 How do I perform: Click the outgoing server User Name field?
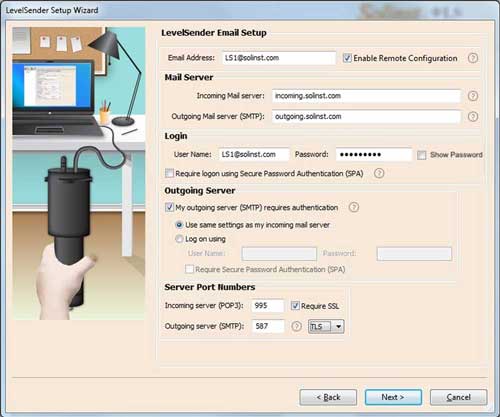pos(279,254)
